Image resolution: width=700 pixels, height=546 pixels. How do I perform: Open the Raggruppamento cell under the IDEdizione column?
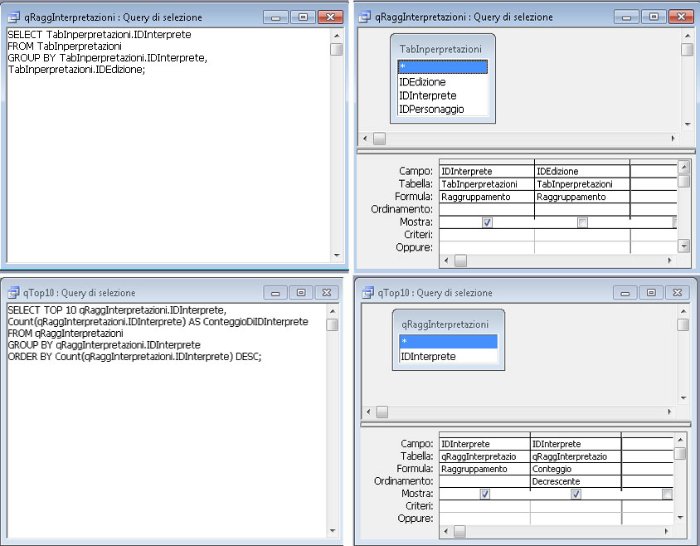point(582,197)
